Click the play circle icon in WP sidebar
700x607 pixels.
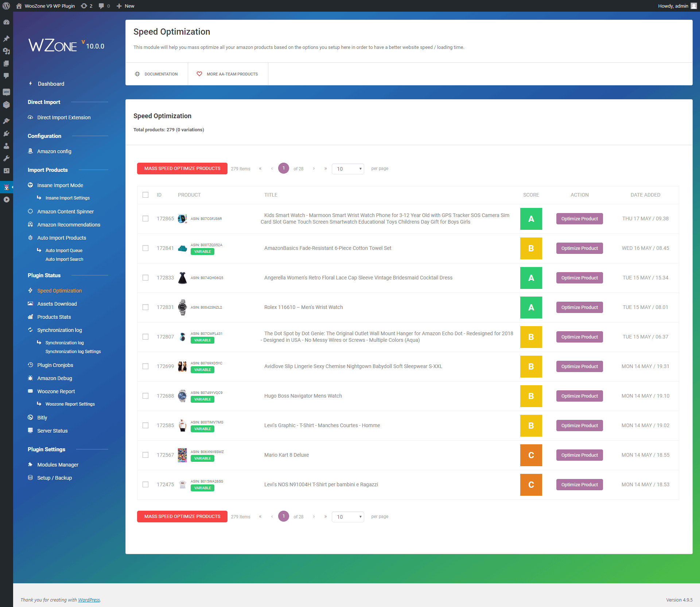tap(6, 200)
